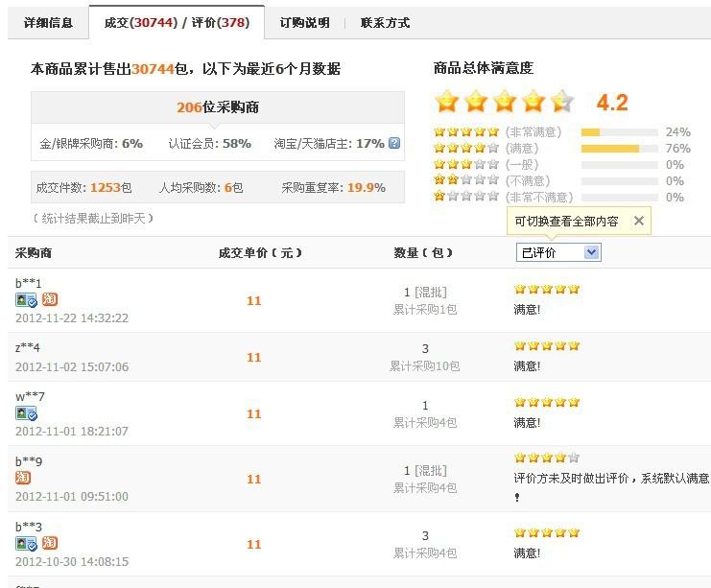The width and height of the screenshot is (711, 588).
Task: Click the verified member icon for buyer w**7
Action: pos(26,413)
